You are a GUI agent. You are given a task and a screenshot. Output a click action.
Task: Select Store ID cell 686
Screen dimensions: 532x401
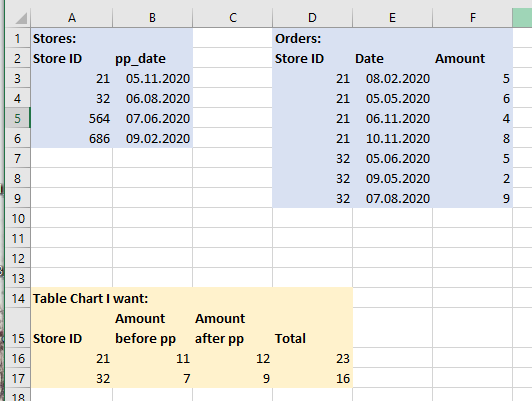pyautogui.click(x=72, y=138)
